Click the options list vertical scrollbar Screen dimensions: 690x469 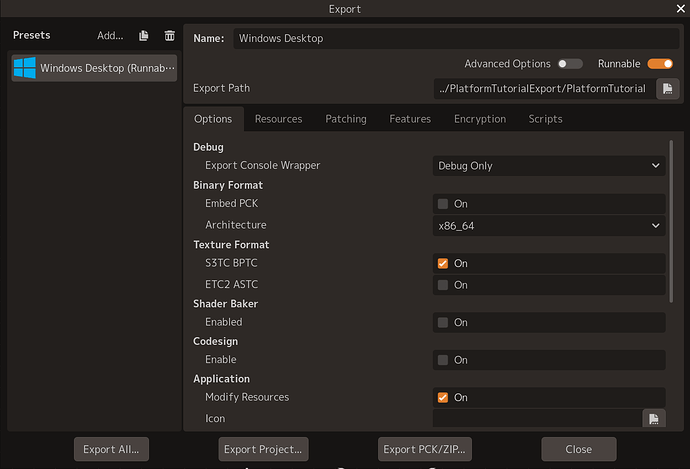(x=671, y=221)
